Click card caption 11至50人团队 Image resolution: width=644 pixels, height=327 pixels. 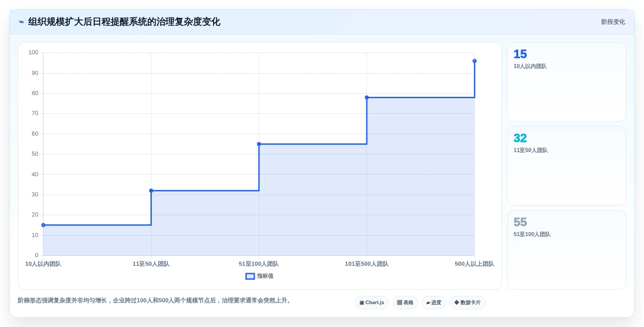point(531,150)
